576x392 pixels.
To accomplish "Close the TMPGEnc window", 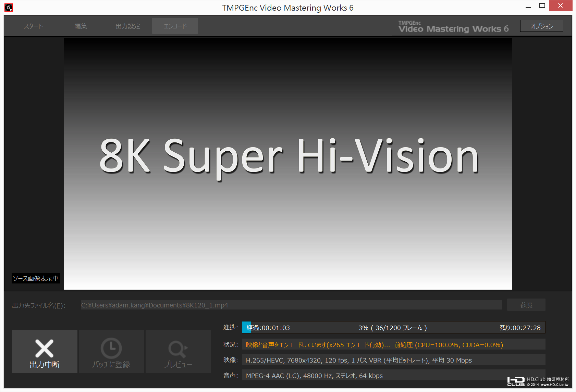I will click(561, 6).
